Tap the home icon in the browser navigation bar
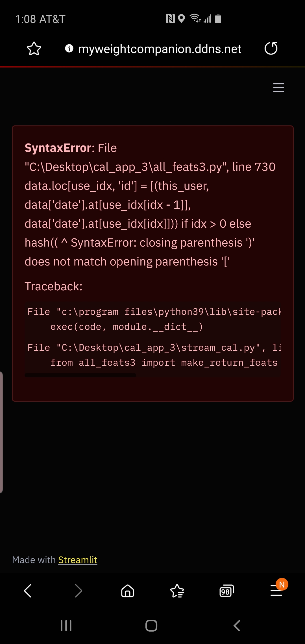Image resolution: width=305 pixels, height=644 pixels. click(x=128, y=591)
